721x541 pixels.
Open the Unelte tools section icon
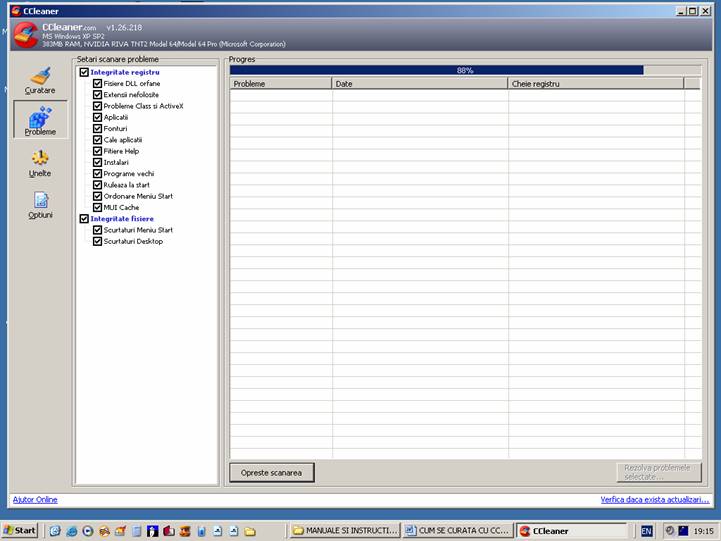40,162
